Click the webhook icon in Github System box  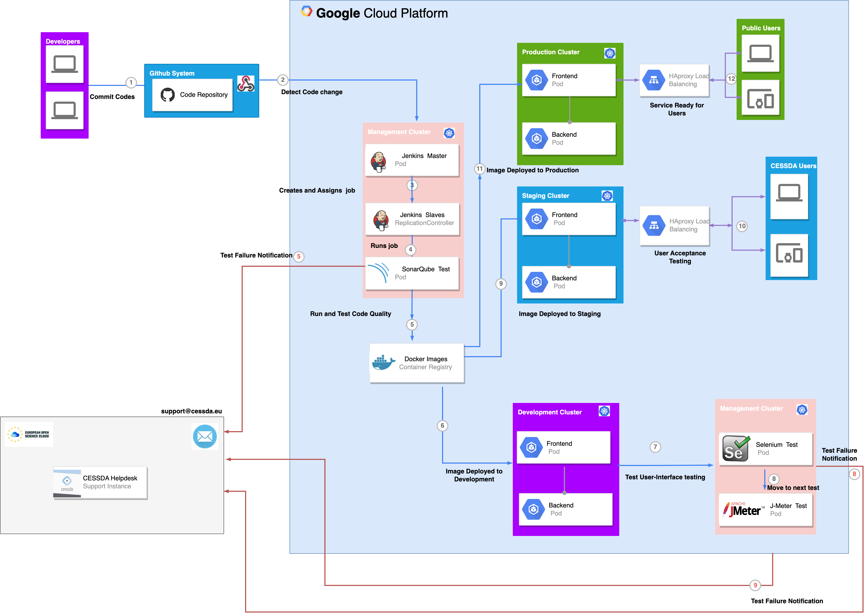point(246,84)
